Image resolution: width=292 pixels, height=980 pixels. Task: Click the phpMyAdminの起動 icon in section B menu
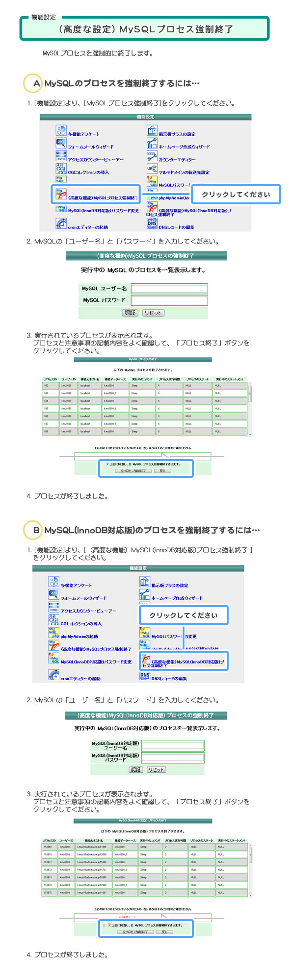(x=53, y=633)
